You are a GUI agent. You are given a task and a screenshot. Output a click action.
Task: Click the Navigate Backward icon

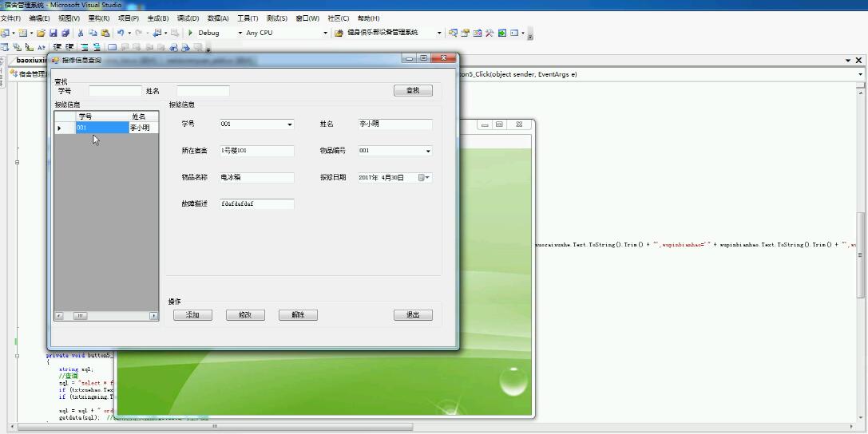click(157, 33)
